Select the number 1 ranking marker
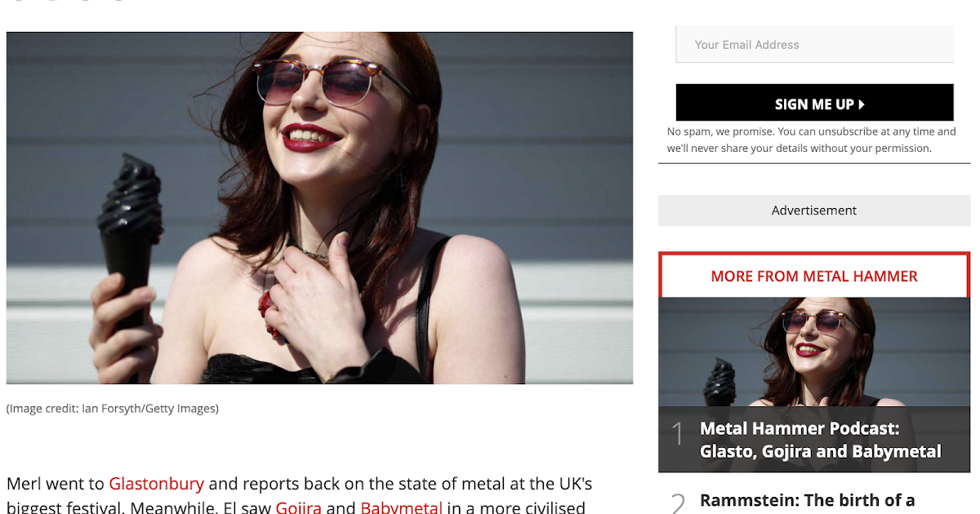 pyautogui.click(x=677, y=434)
